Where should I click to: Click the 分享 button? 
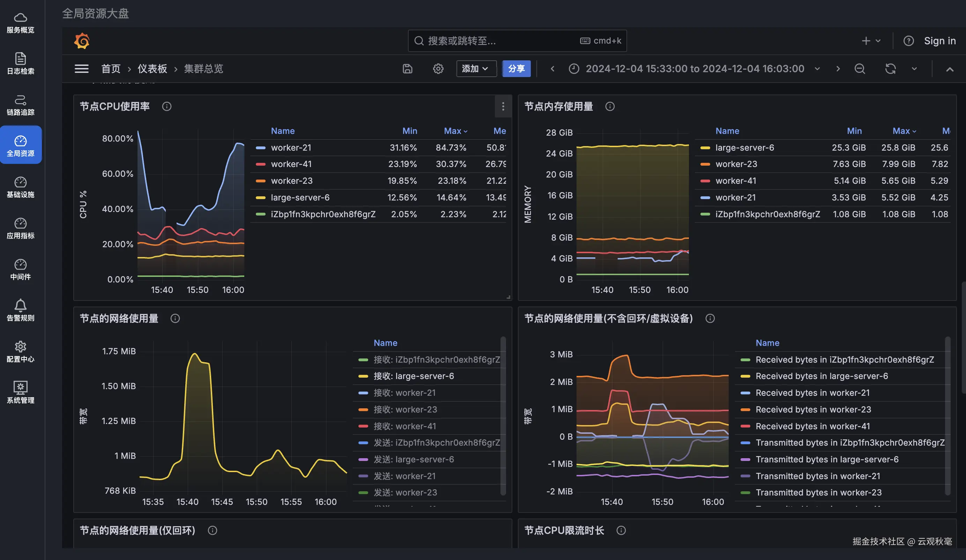[516, 69]
